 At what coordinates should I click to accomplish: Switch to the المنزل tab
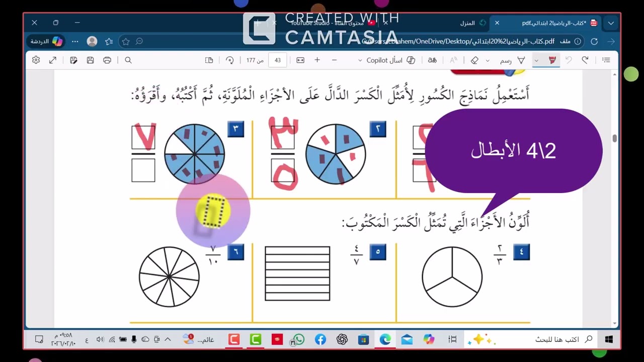tap(473, 23)
